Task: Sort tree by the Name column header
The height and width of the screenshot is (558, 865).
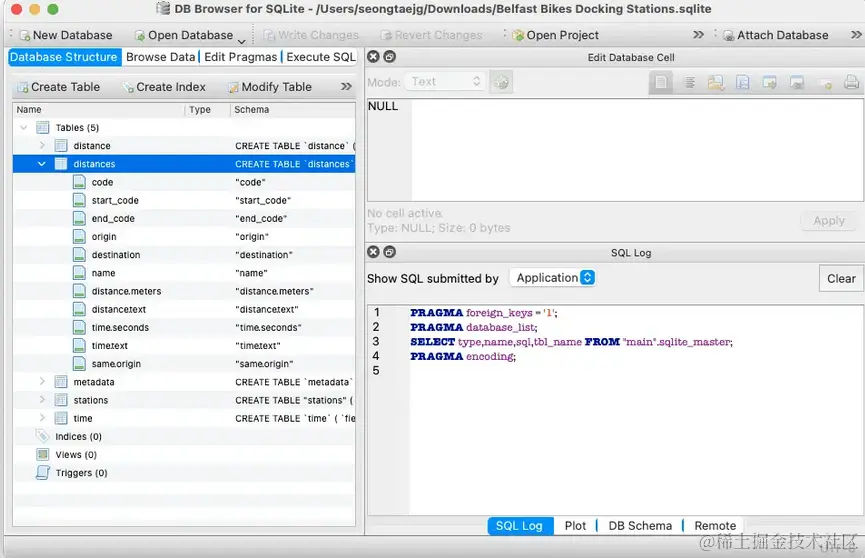Action: pyautogui.click(x=98, y=110)
